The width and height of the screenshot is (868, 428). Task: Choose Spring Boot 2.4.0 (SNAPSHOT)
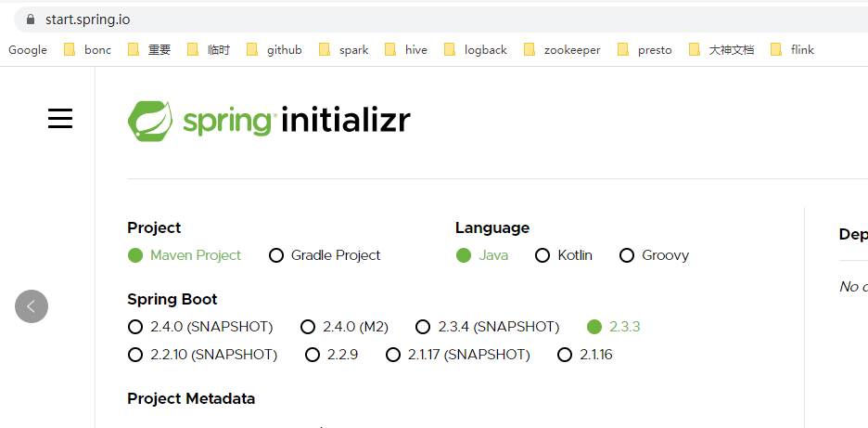[x=200, y=327]
